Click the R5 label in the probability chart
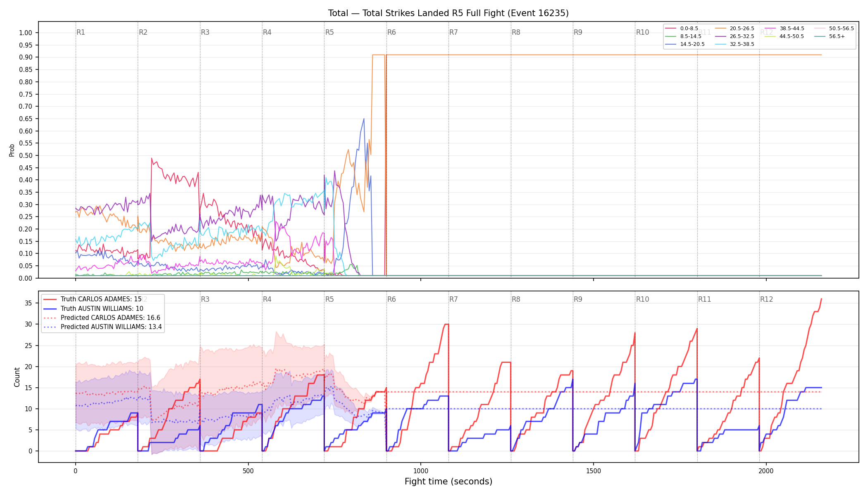 (x=329, y=32)
